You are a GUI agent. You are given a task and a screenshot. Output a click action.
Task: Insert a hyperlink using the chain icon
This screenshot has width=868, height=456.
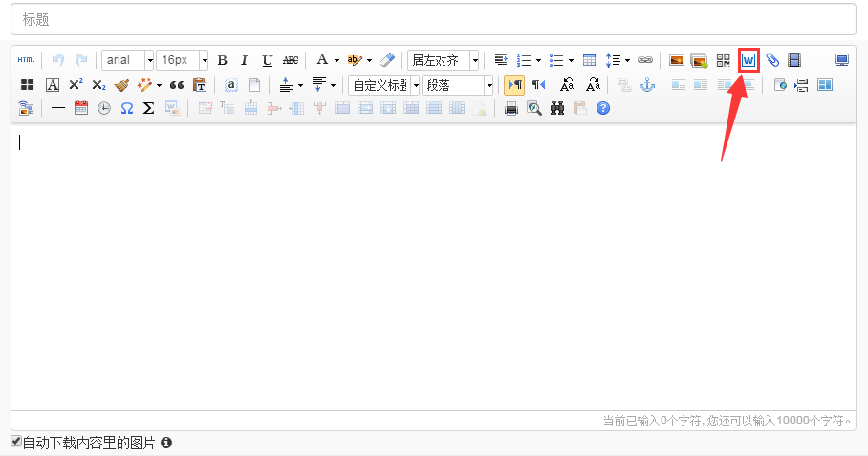[x=644, y=60]
